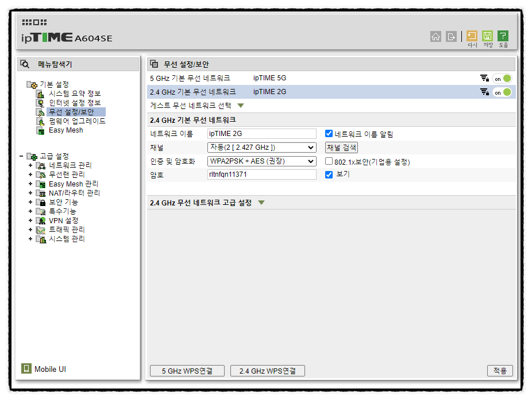Screen dimensions: 532x400
Task: Uncheck the 보기 password checkbox
Action: (329, 174)
